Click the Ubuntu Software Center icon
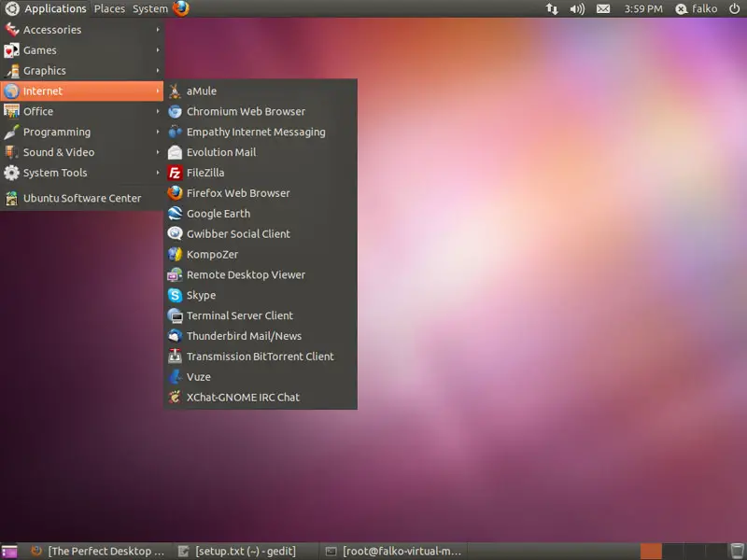This screenshot has width=747, height=560. click(11, 198)
